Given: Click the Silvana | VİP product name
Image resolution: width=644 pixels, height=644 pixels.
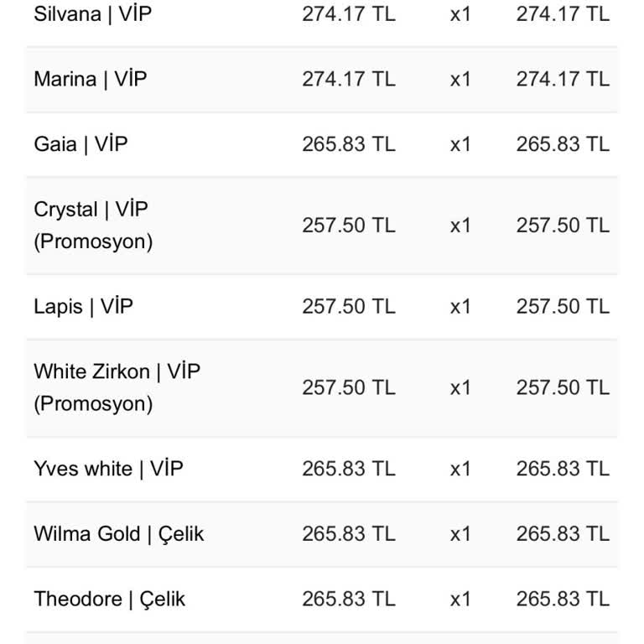Looking at the screenshot, I should tap(93, 14).
